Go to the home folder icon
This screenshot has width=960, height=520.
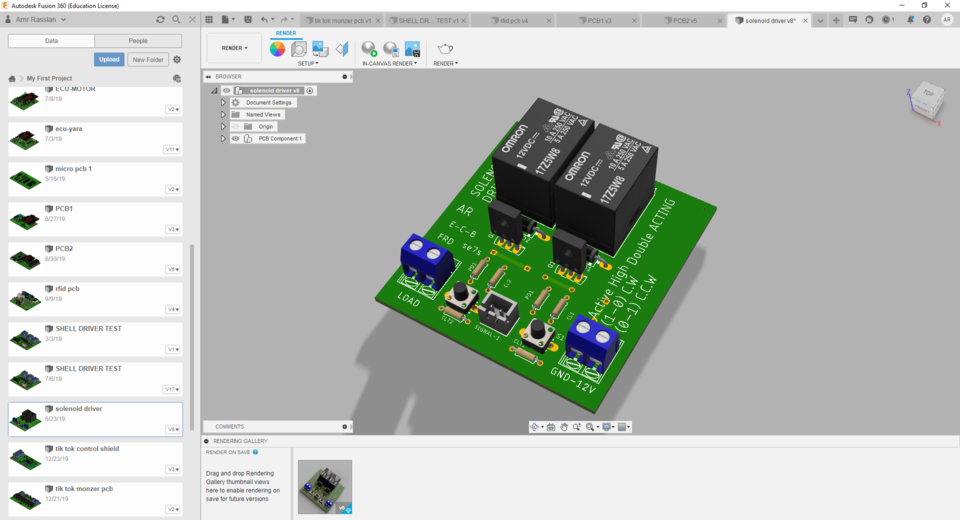coord(12,78)
